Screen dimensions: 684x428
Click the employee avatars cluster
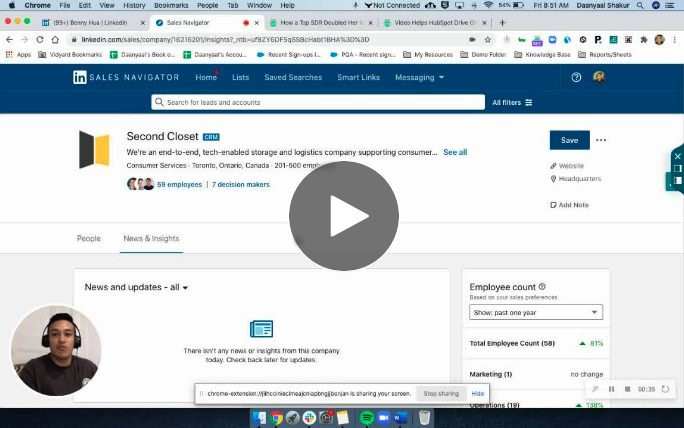click(140, 184)
